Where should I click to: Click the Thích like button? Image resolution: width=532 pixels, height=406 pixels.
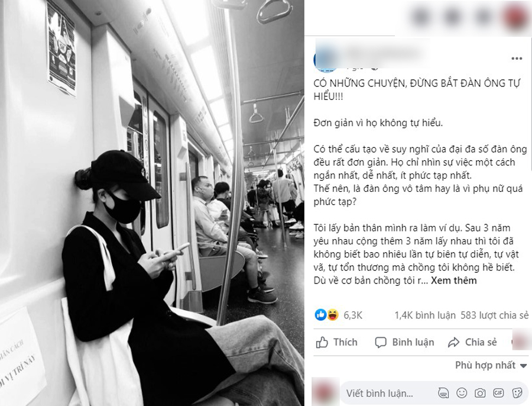[x=336, y=342]
